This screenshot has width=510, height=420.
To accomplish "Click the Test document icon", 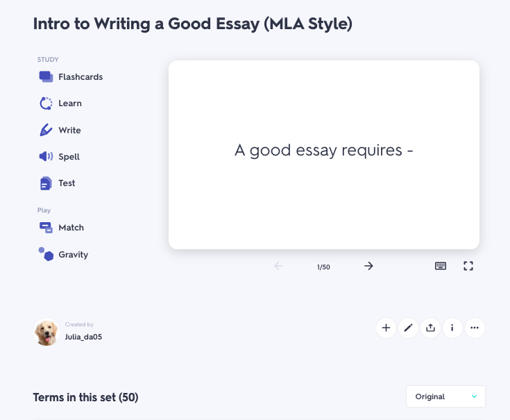I will tap(46, 183).
